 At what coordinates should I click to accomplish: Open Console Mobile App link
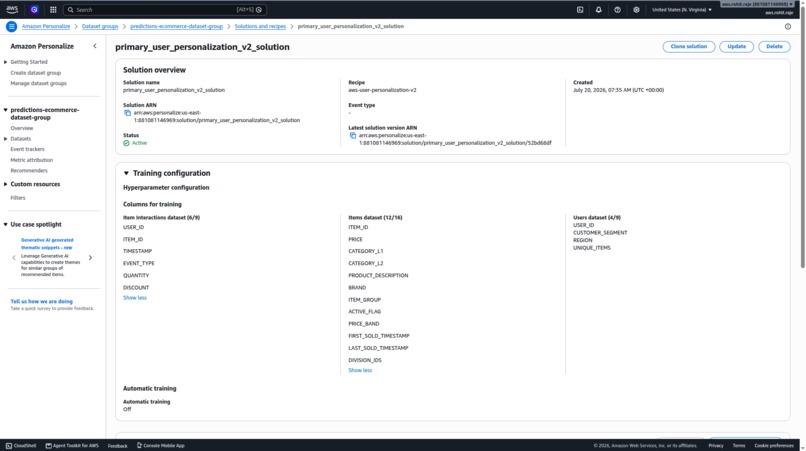pyautogui.click(x=160, y=445)
